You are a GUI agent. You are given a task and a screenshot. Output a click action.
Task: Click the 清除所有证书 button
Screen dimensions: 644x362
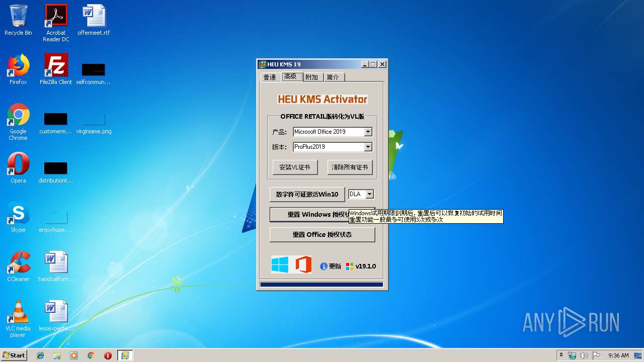pyautogui.click(x=350, y=167)
